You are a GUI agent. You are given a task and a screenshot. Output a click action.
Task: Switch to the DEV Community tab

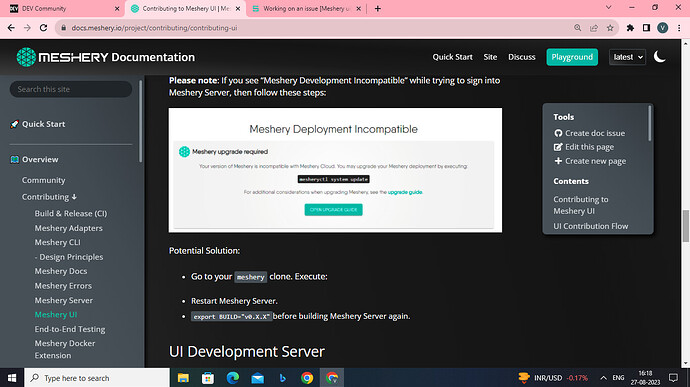point(62,8)
